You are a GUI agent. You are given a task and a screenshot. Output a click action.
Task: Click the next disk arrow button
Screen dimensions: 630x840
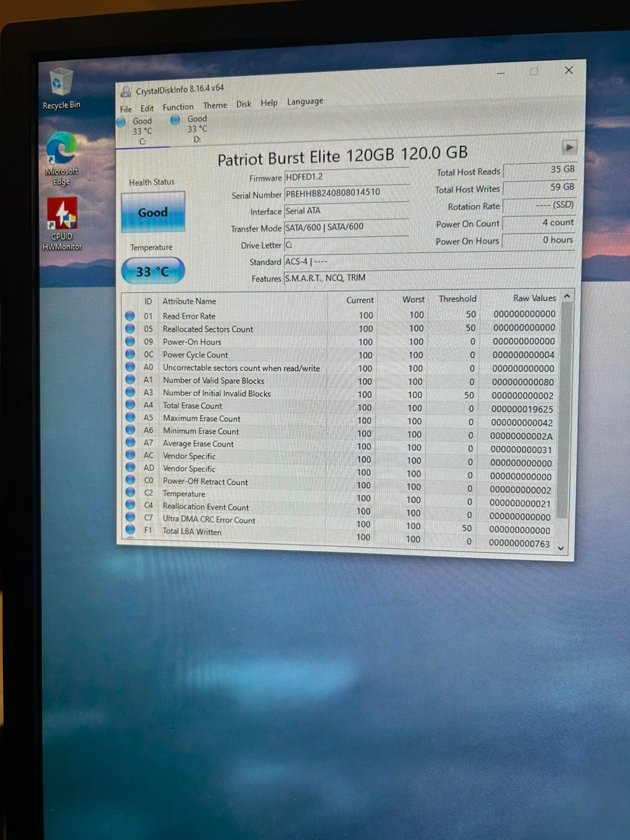click(x=569, y=147)
